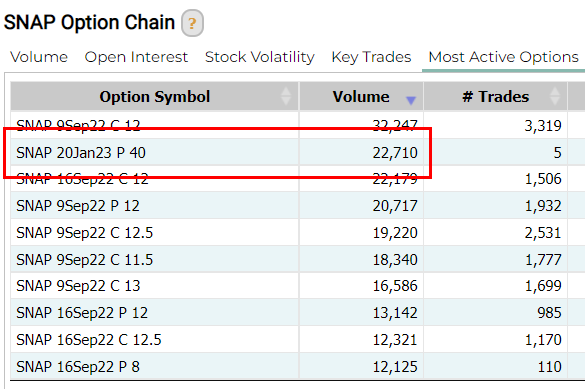
Task: Open the Open Interest tab
Action: click(x=136, y=57)
